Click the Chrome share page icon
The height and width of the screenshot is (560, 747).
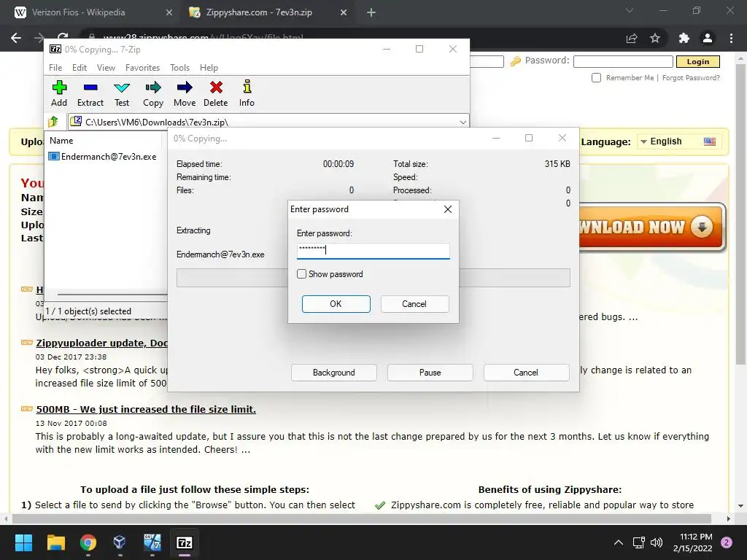click(632, 38)
